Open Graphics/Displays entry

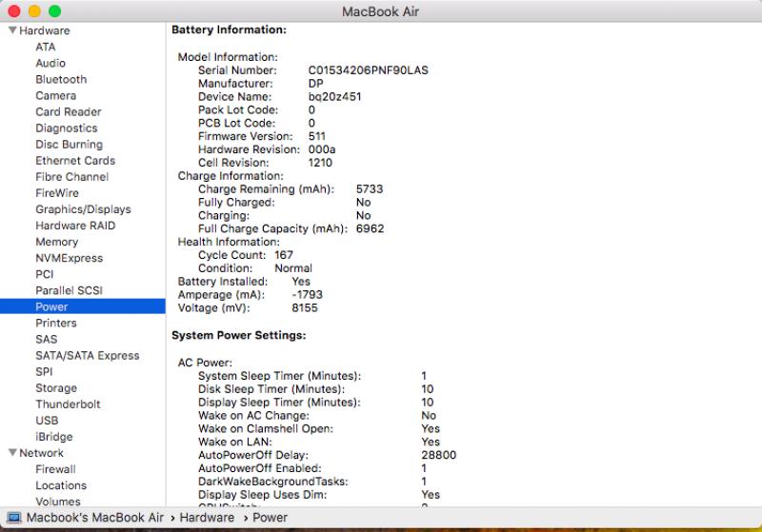(83, 209)
